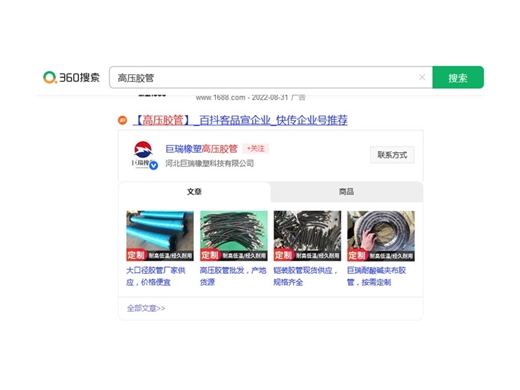Open article 高压胶管批发,产地货源
This screenshot has width=520, height=390.
233,276
